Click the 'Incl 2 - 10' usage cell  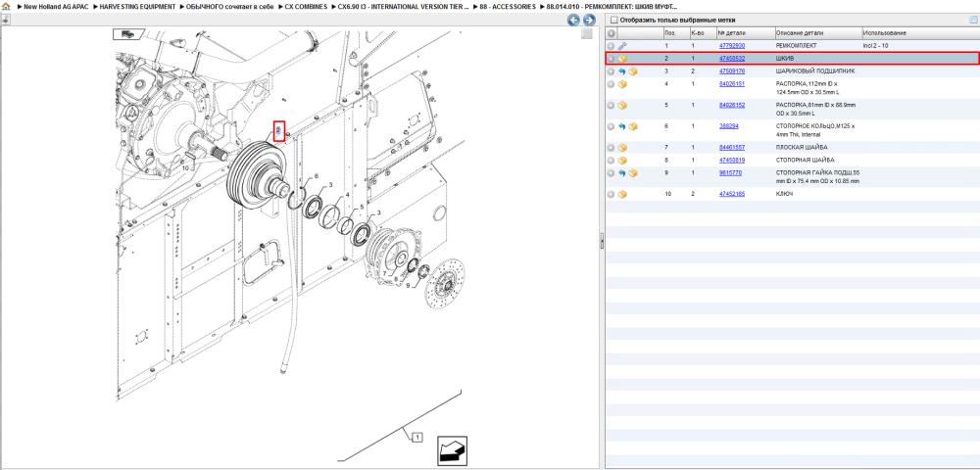click(x=876, y=46)
